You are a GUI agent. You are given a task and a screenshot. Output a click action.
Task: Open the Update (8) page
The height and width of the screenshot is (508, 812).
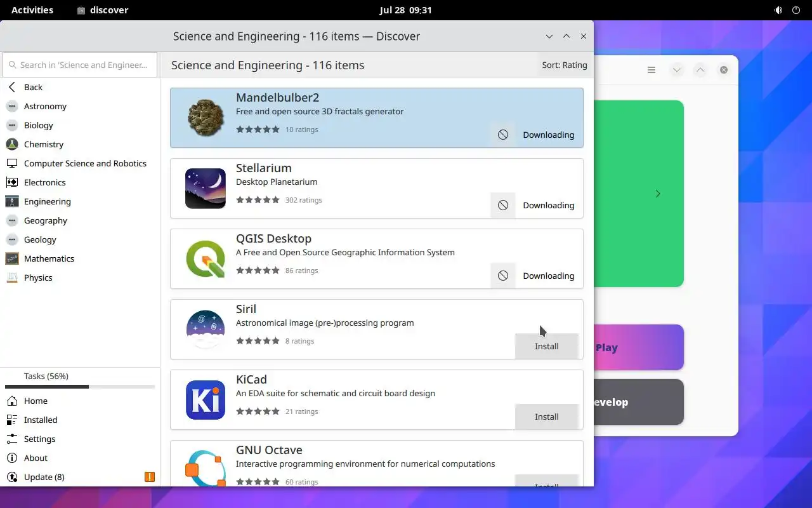(80, 477)
